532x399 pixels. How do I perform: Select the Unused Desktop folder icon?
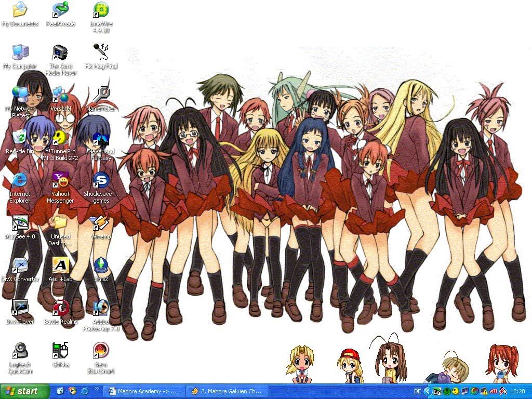click(60, 223)
